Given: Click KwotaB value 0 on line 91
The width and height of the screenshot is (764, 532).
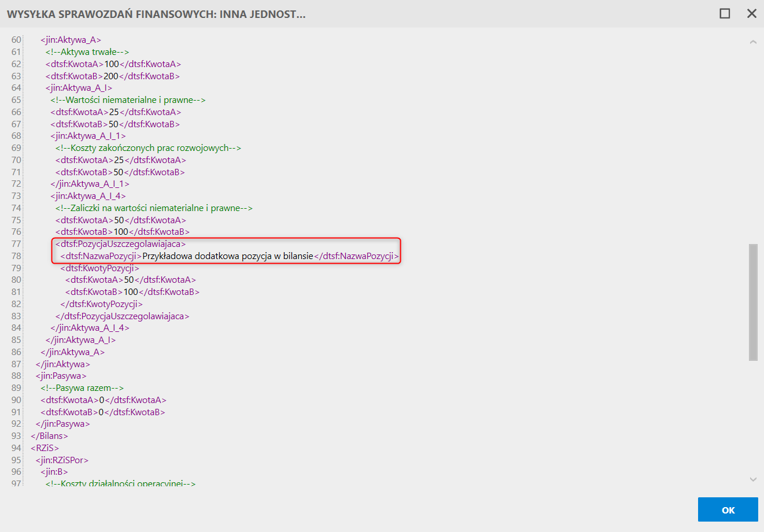Looking at the screenshot, I should click(x=101, y=412).
